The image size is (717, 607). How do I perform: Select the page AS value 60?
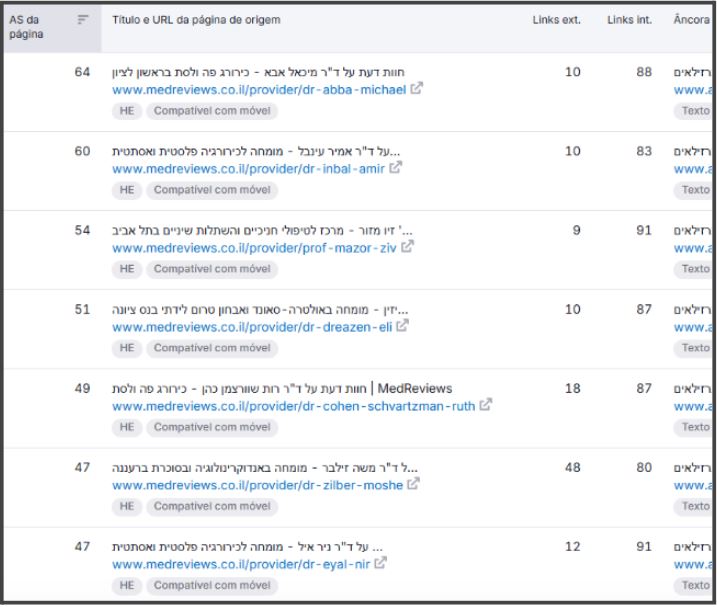82,151
